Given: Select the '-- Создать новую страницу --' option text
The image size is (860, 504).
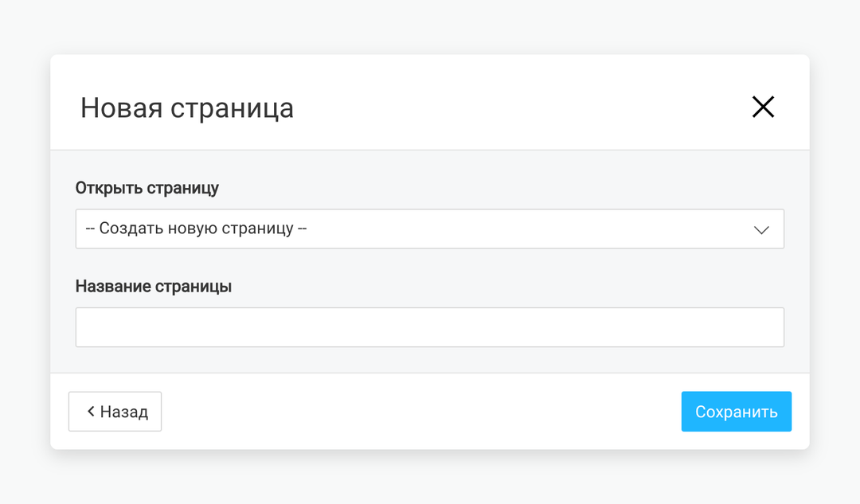Looking at the screenshot, I should [196, 229].
